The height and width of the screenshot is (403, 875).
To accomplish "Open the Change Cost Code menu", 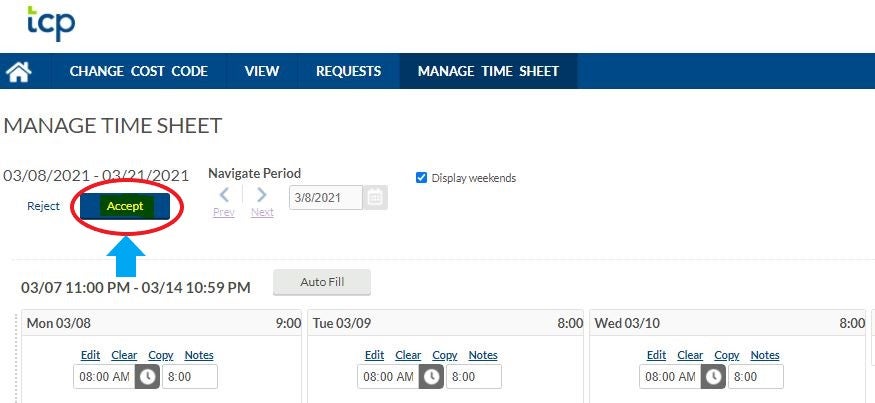I will click(138, 72).
